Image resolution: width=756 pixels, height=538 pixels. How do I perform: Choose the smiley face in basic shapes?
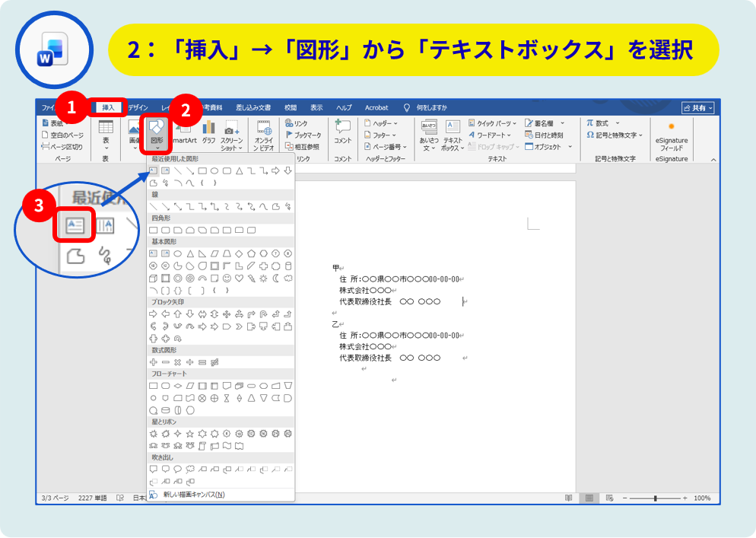[227, 278]
